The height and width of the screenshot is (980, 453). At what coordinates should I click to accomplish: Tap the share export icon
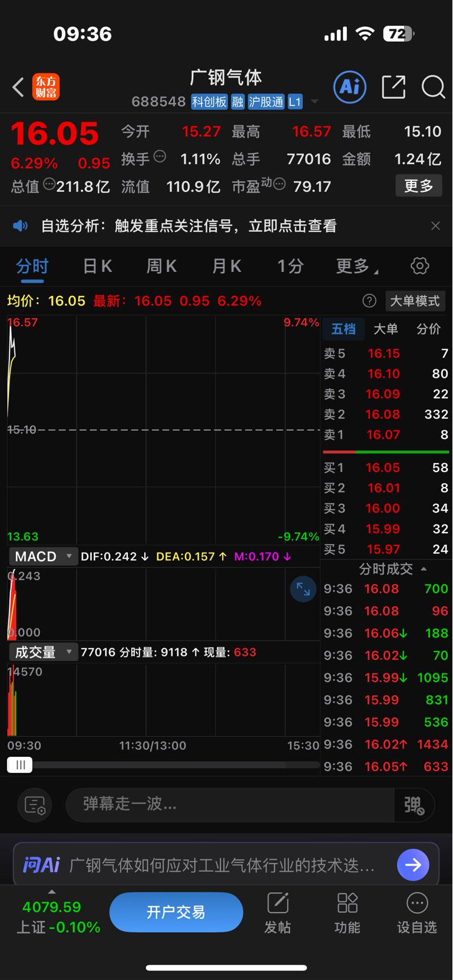[394, 87]
